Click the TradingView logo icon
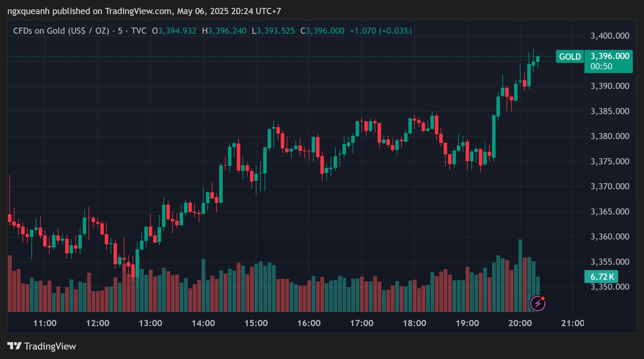This screenshot has height=359, width=644. [x=14, y=346]
